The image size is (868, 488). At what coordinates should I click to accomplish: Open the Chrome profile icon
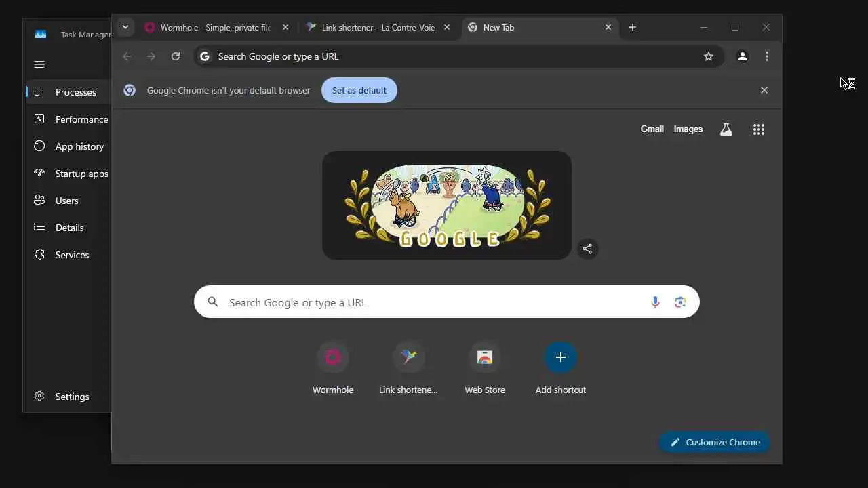coord(743,56)
